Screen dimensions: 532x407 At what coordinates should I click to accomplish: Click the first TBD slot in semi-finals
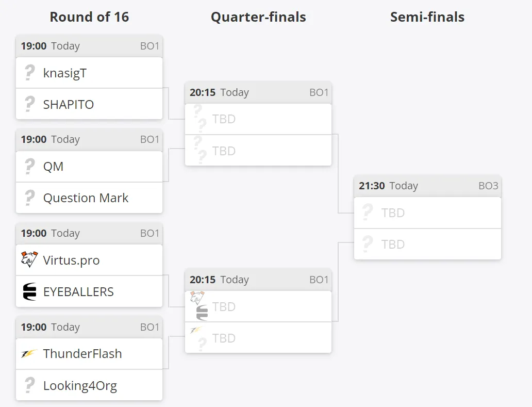tap(427, 213)
